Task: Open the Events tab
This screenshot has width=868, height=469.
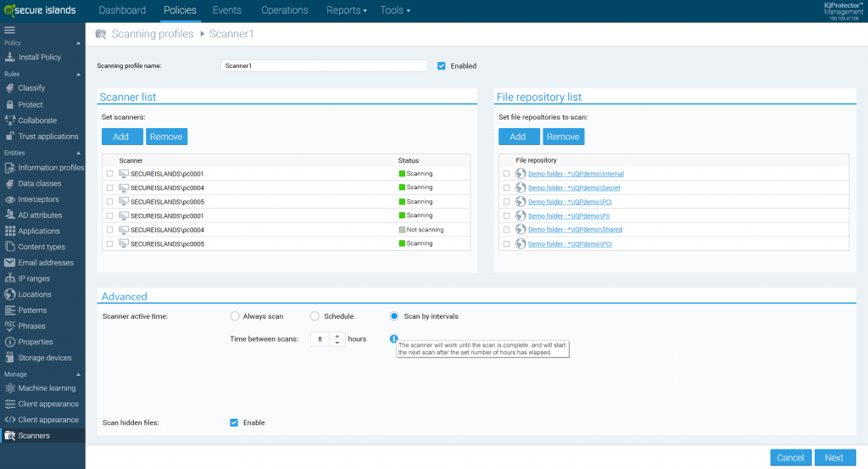Action: [x=227, y=10]
